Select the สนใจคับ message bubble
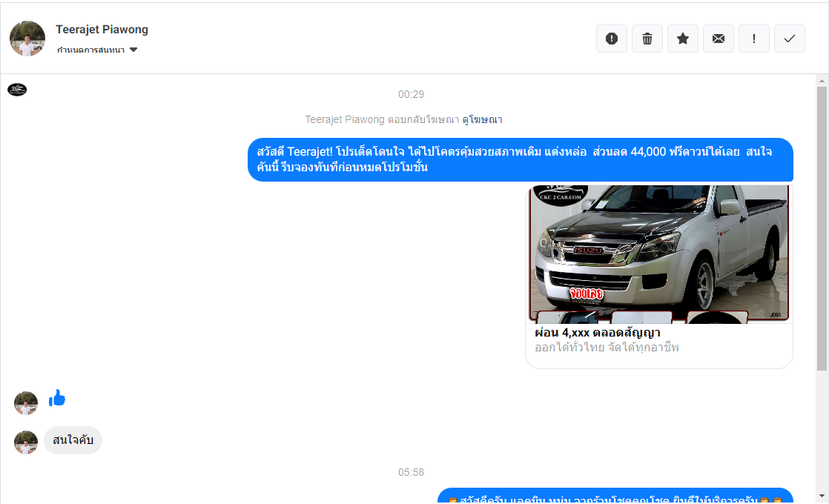The height and width of the screenshot is (504, 829). tap(73, 440)
